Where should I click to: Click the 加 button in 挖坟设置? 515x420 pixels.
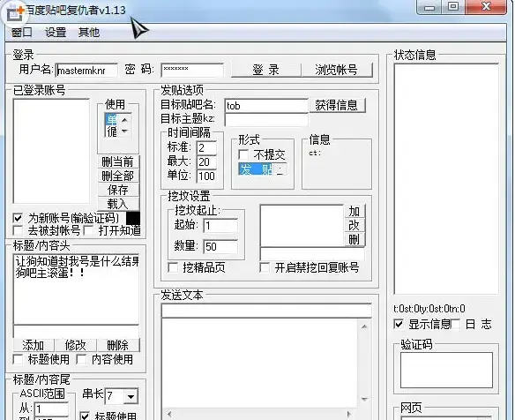point(355,211)
